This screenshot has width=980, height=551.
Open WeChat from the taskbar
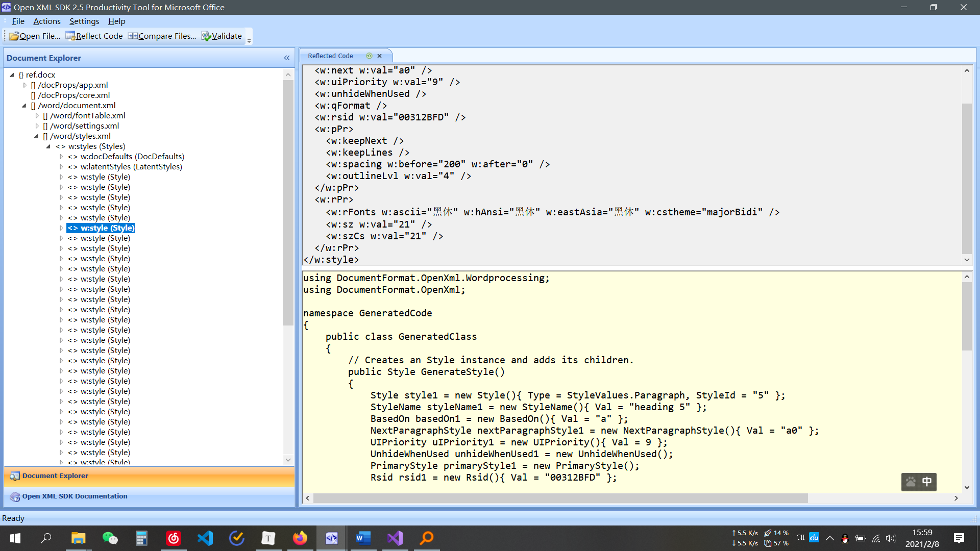110,538
